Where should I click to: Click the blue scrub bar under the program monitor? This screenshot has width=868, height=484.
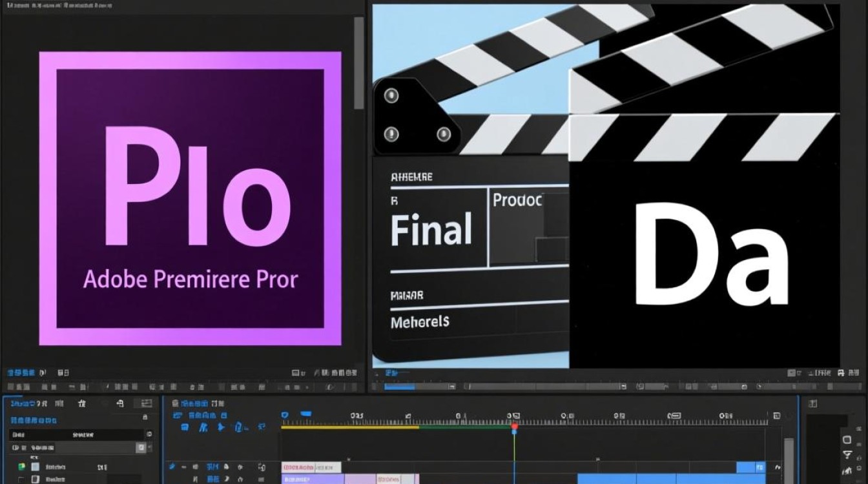point(399,387)
